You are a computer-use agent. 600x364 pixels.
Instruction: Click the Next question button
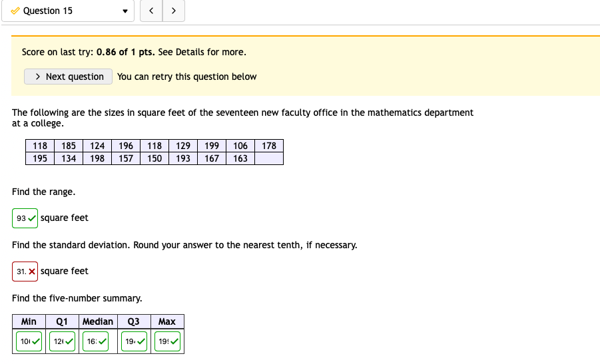(x=68, y=77)
